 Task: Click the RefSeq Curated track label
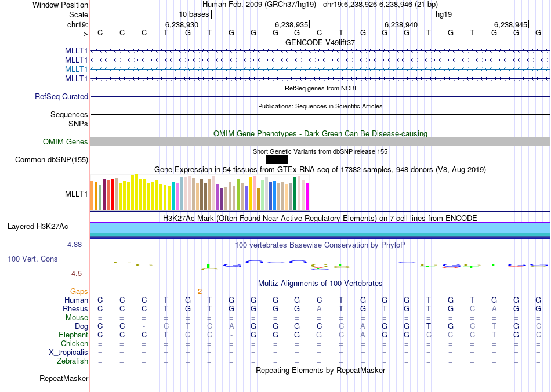tap(61, 97)
